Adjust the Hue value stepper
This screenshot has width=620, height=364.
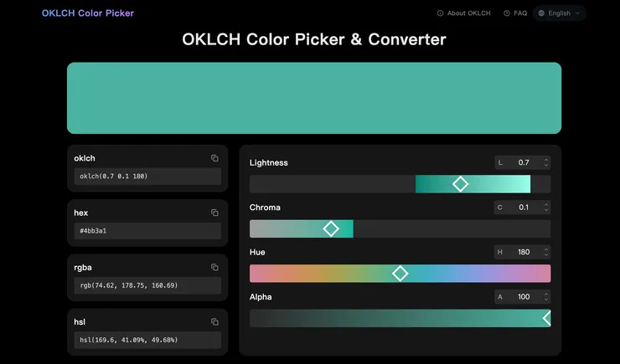546,251
